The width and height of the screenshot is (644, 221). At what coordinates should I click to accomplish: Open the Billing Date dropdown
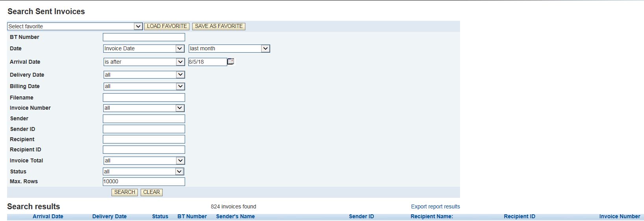pyautogui.click(x=144, y=86)
